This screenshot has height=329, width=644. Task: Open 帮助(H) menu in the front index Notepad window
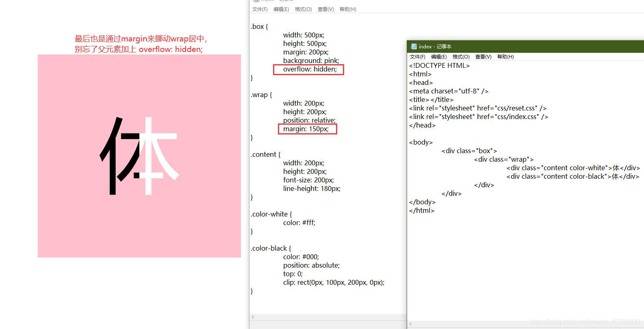coord(505,57)
